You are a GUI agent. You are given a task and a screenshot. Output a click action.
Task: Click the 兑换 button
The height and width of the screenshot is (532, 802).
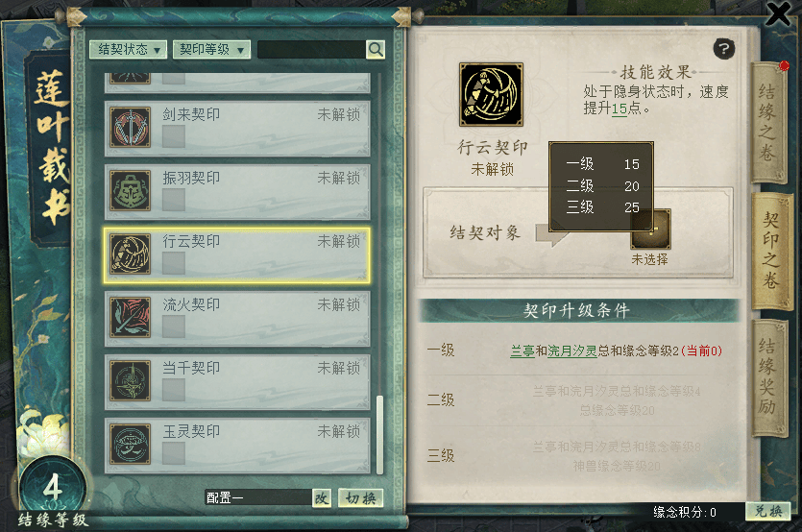click(767, 511)
